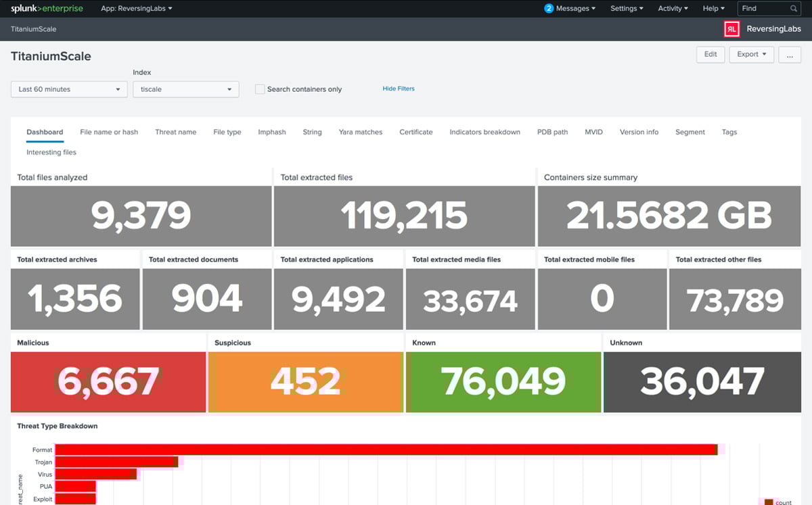812x505 pixels.
Task: Switch to MVID tab
Action: (593, 132)
